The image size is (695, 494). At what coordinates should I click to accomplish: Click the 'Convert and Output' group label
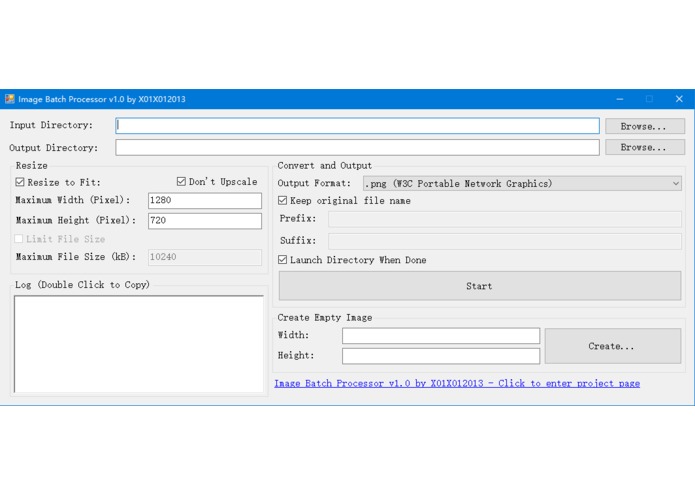[324, 166]
